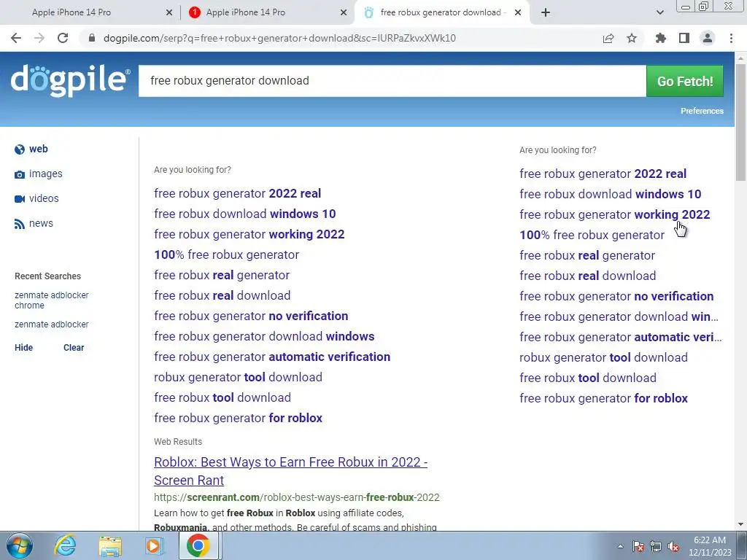Open left suggestion 100% free robux generator
The height and width of the screenshot is (560, 747).
pyautogui.click(x=226, y=254)
